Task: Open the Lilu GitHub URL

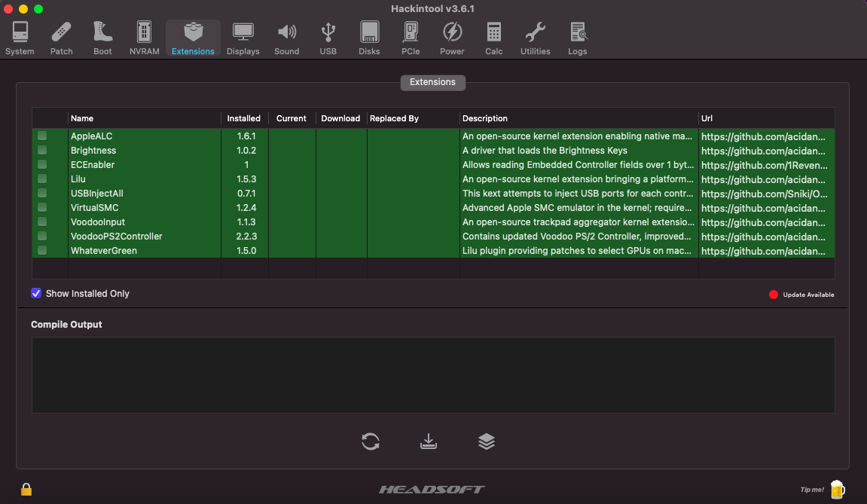Action: (763, 179)
